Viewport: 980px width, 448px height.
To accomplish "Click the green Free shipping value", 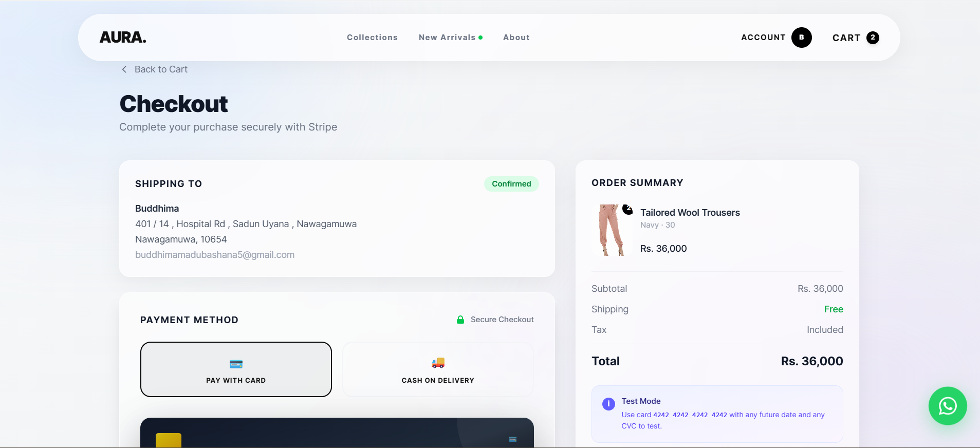I will [834, 309].
